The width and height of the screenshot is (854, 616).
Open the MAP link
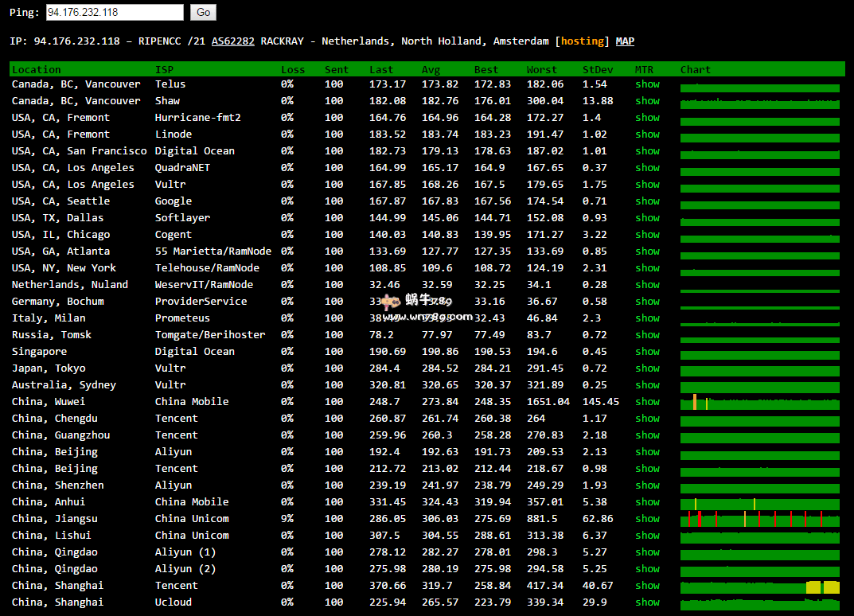coord(625,41)
